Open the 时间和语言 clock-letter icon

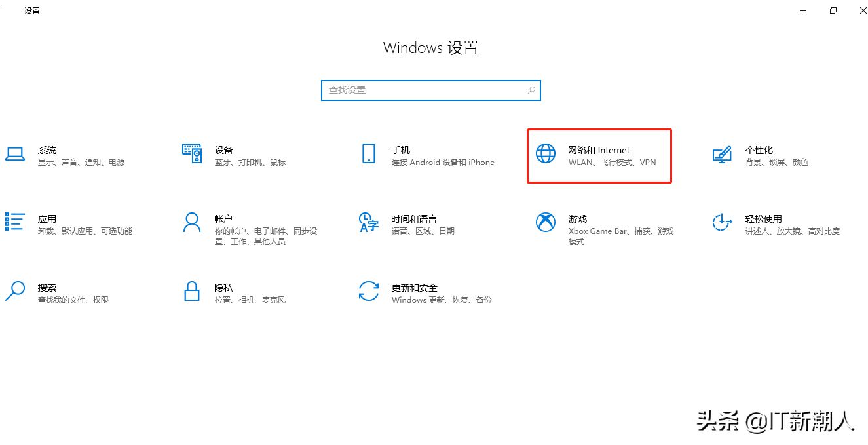(x=369, y=222)
